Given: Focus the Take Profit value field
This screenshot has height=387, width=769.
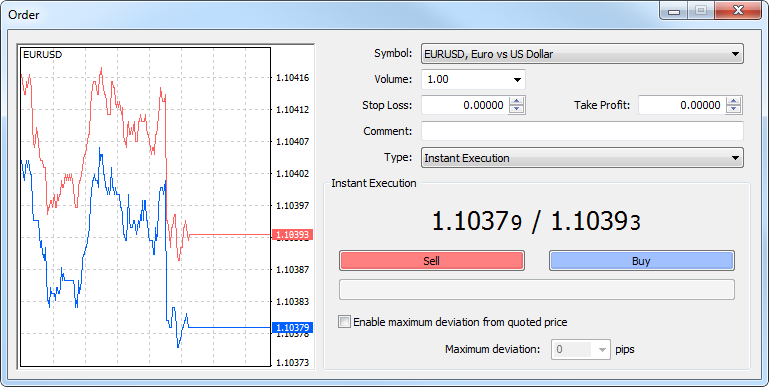Looking at the screenshot, I should click(682, 105).
